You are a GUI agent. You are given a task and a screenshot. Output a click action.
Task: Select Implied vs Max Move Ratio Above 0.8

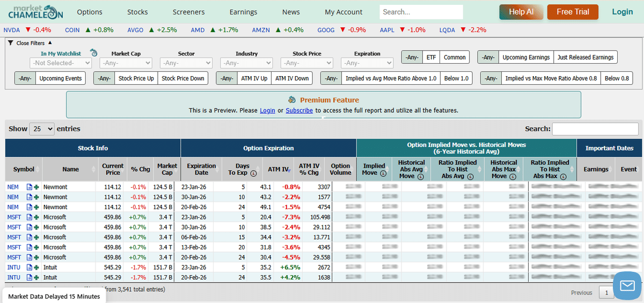pos(551,78)
